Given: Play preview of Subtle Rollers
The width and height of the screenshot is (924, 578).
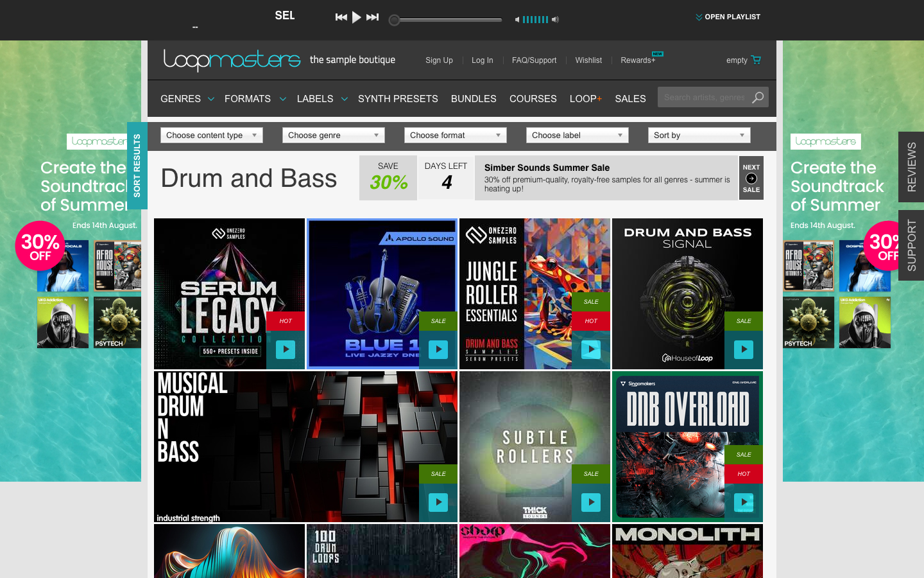Looking at the screenshot, I should click(x=591, y=502).
